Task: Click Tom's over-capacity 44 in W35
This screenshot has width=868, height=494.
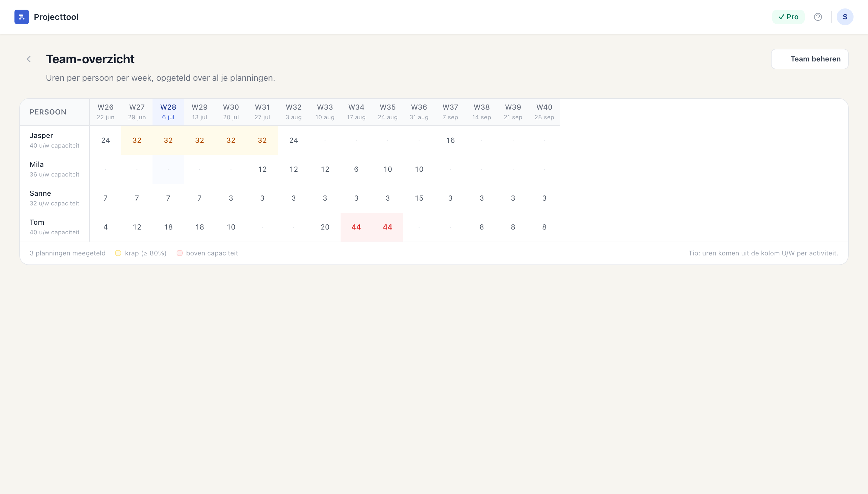Action: pyautogui.click(x=388, y=227)
